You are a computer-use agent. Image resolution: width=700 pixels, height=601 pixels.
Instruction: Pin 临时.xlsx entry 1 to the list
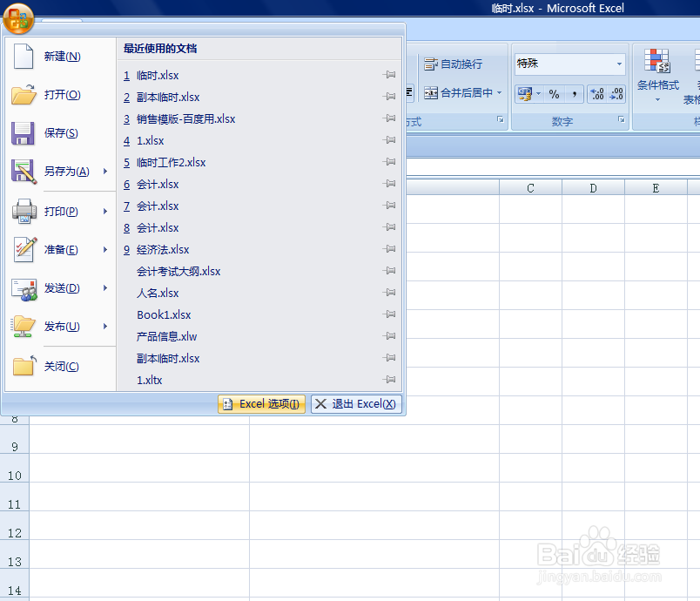tap(389, 75)
